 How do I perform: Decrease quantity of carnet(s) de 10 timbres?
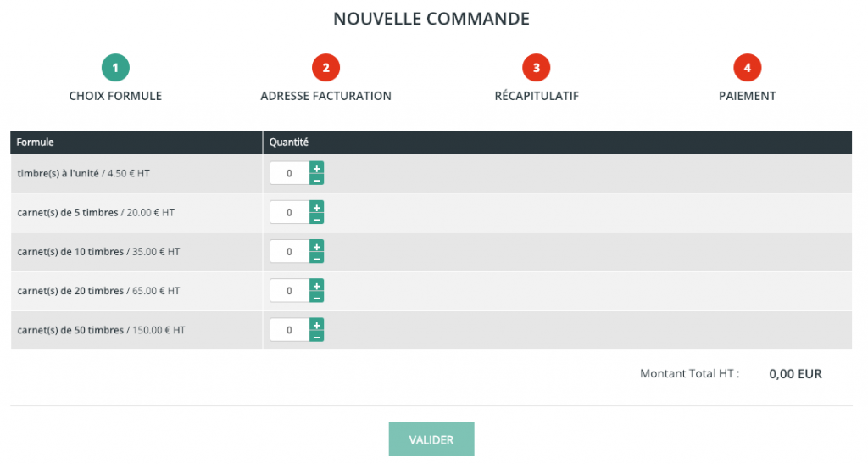(316, 257)
